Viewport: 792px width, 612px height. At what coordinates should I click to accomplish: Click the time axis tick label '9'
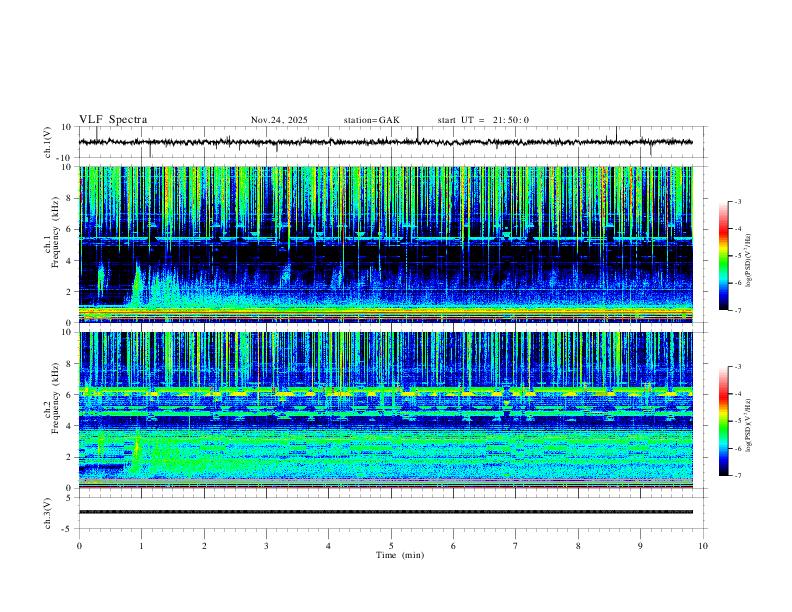640,546
